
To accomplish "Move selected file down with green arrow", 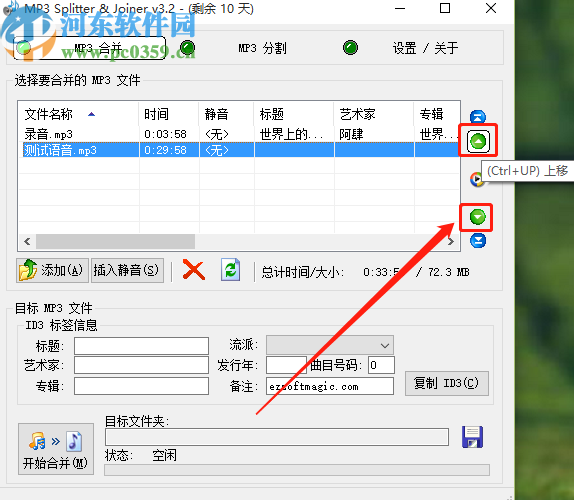I will pos(477,217).
